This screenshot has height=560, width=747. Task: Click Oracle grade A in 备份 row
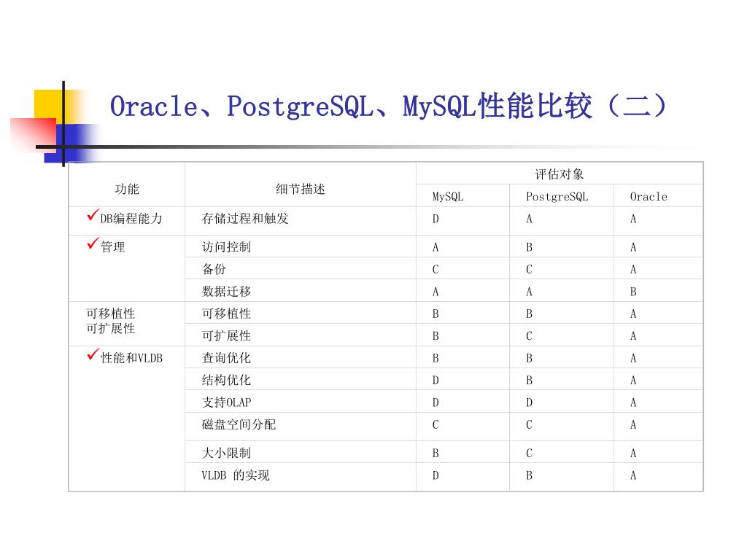pos(633,270)
